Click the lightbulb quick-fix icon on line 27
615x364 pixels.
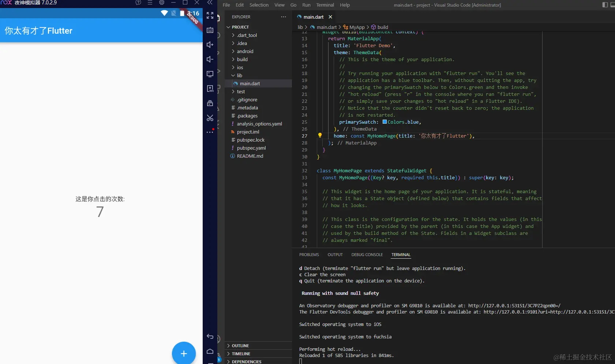click(x=320, y=135)
